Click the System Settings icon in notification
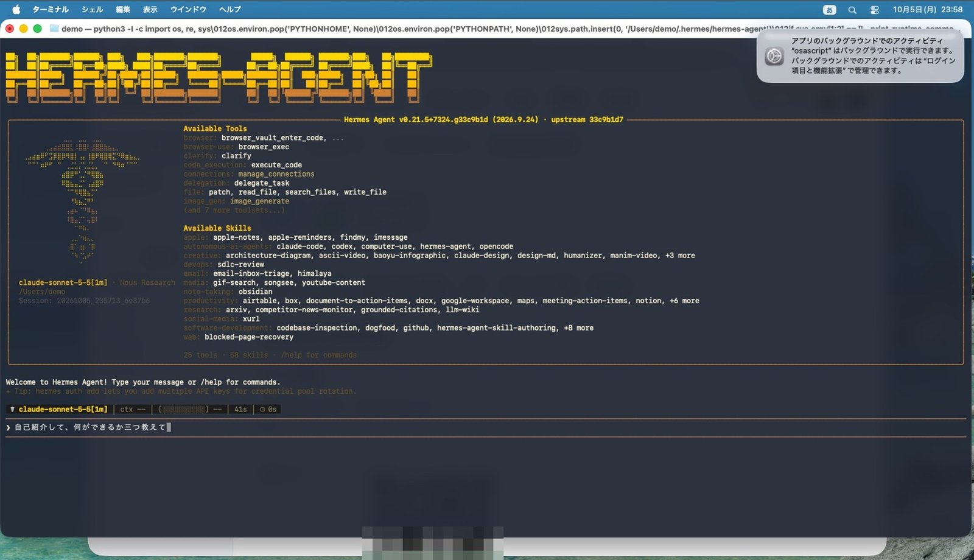The height and width of the screenshot is (560, 974). [774, 56]
